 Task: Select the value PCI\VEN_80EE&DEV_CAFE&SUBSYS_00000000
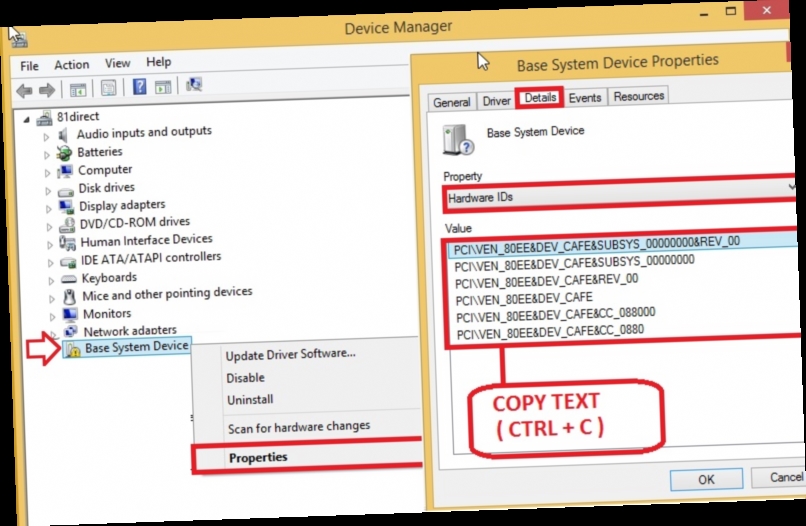pos(575,263)
